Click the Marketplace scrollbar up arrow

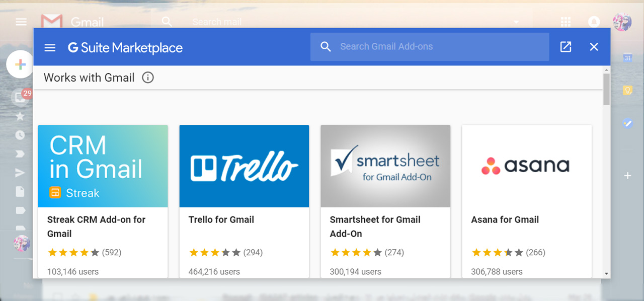coord(606,69)
